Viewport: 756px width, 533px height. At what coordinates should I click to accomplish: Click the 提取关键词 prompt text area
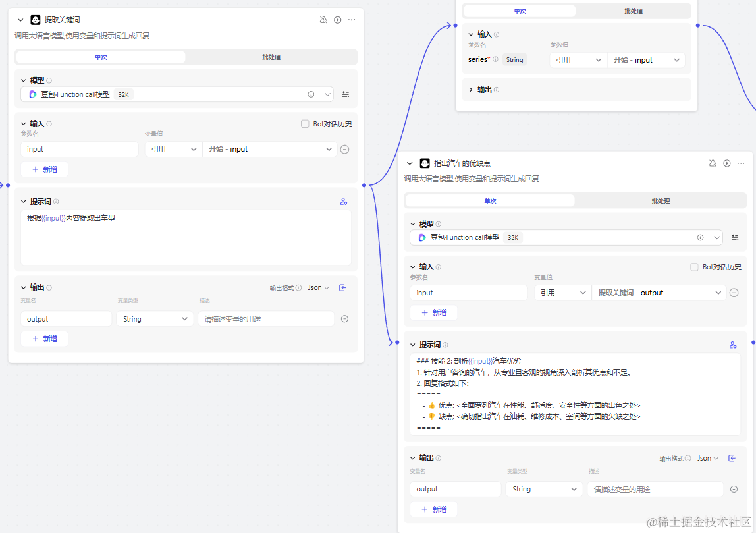[x=186, y=237]
